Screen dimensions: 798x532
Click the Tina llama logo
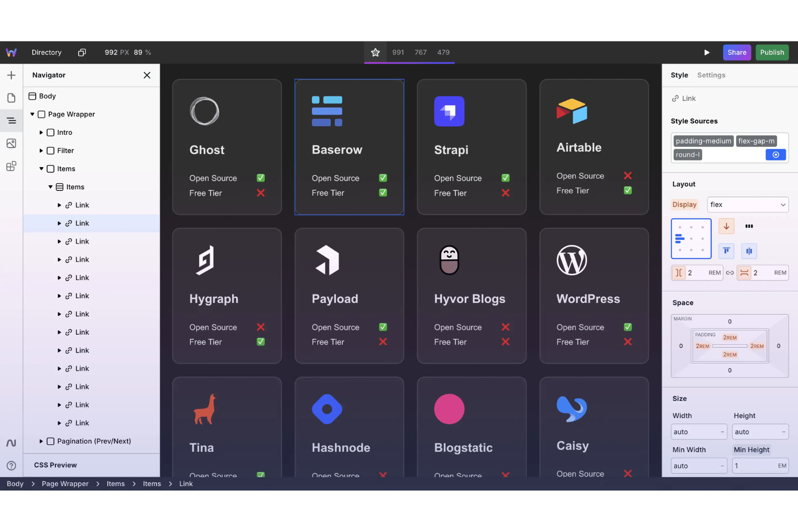click(x=204, y=409)
